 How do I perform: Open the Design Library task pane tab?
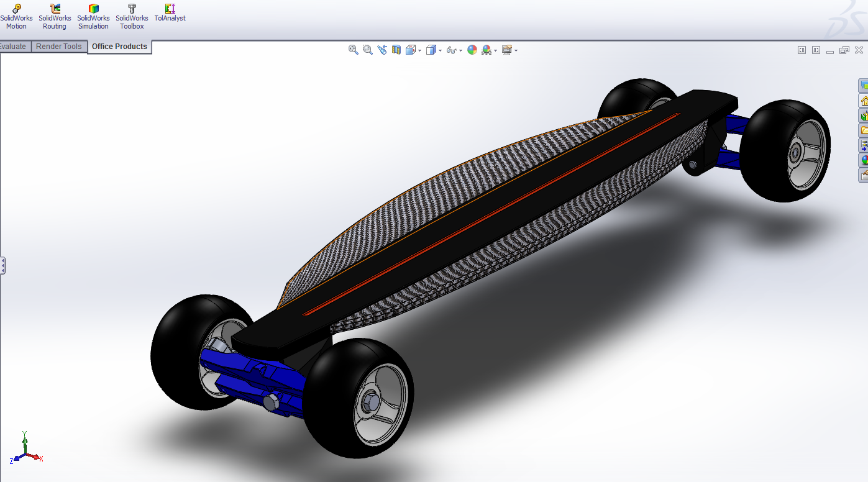click(864, 116)
